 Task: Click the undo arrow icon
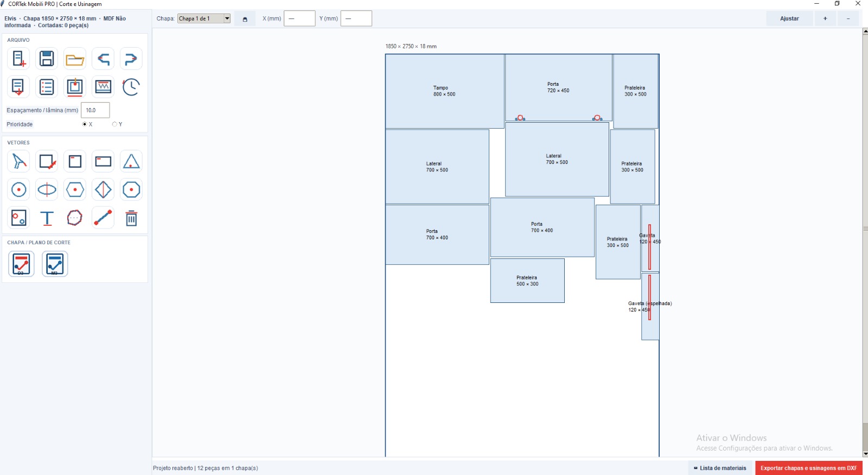pyautogui.click(x=103, y=59)
